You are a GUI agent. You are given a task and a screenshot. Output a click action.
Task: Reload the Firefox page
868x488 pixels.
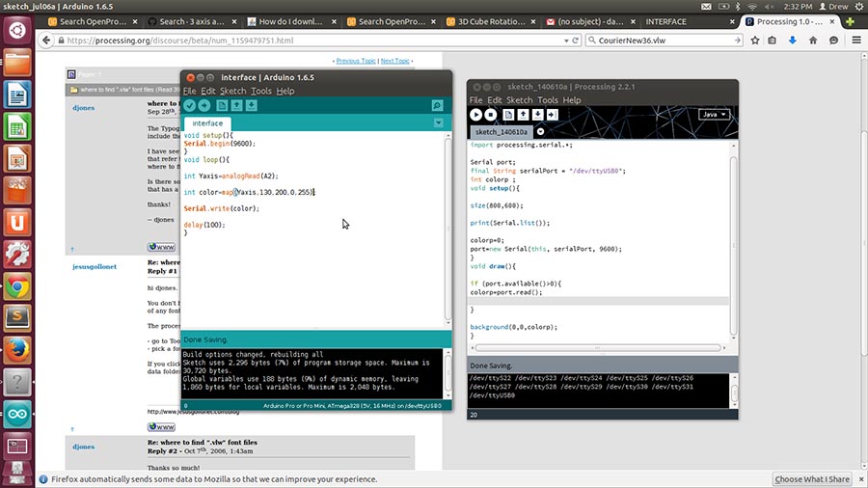click(576, 41)
